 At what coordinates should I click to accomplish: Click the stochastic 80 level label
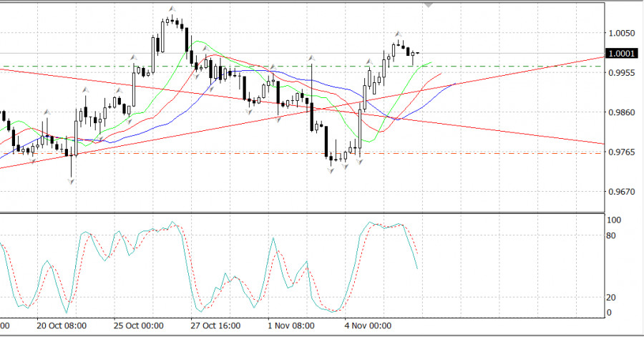pyautogui.click(x=612, y=235)
